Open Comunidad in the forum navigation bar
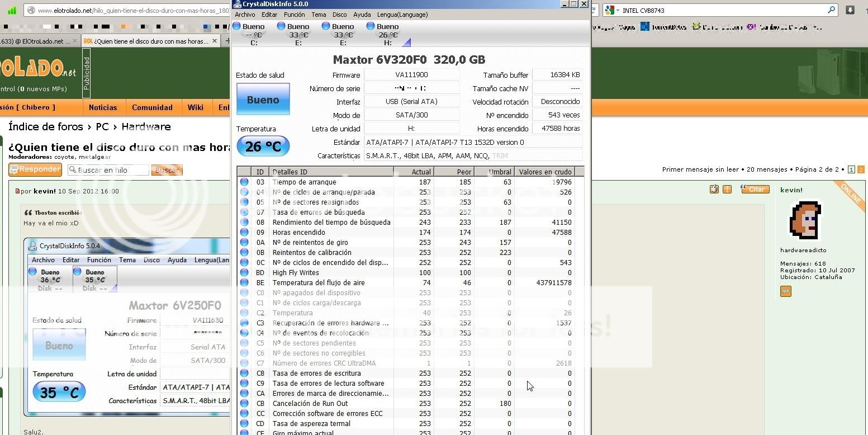Viewport: 868px width, 435px height. tap(152, 108)
